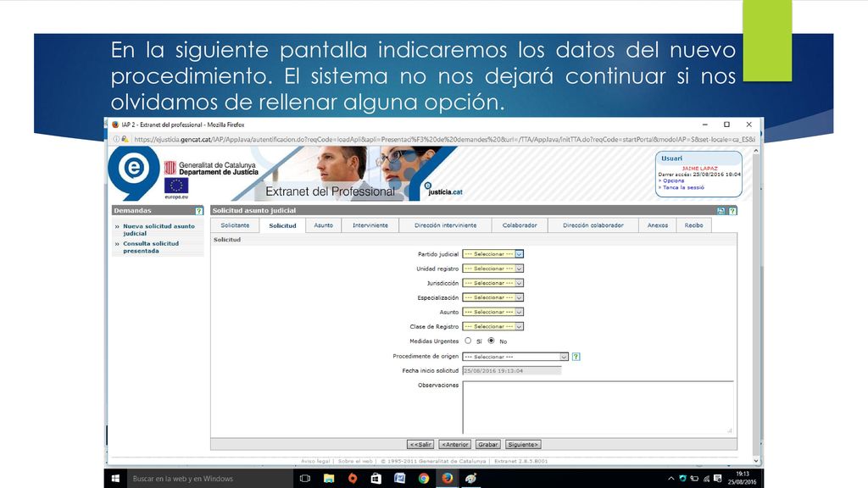
Task: Click the taskbar clock showing 19:13
Action: click(x=742, y=478)
